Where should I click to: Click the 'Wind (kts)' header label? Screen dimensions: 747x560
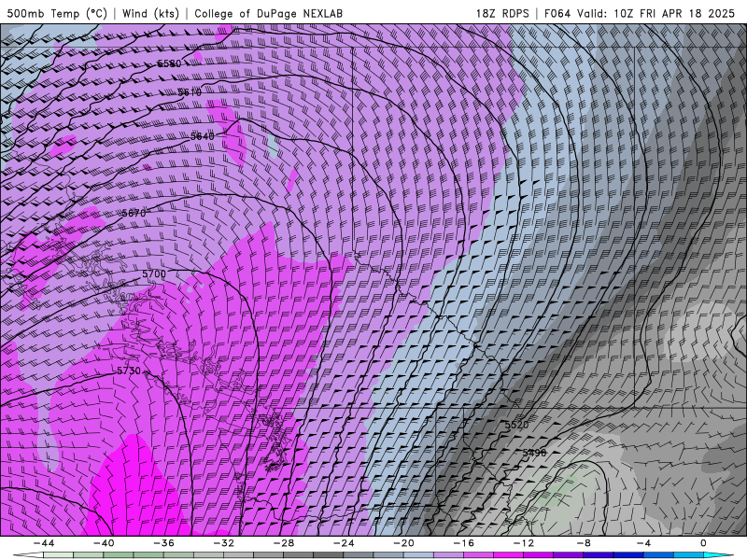150,13
